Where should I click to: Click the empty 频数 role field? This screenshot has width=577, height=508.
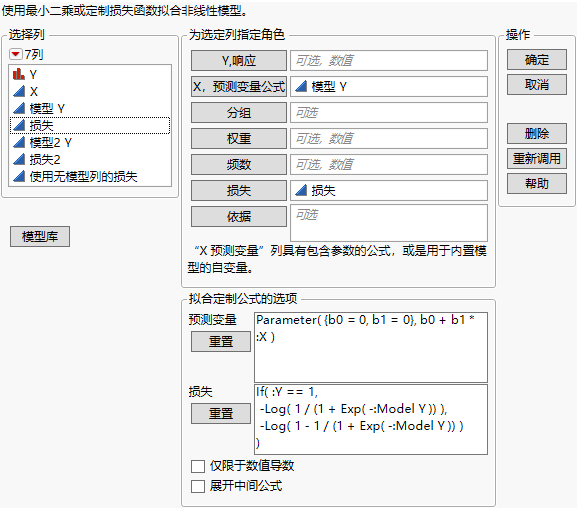pos(389,164)
